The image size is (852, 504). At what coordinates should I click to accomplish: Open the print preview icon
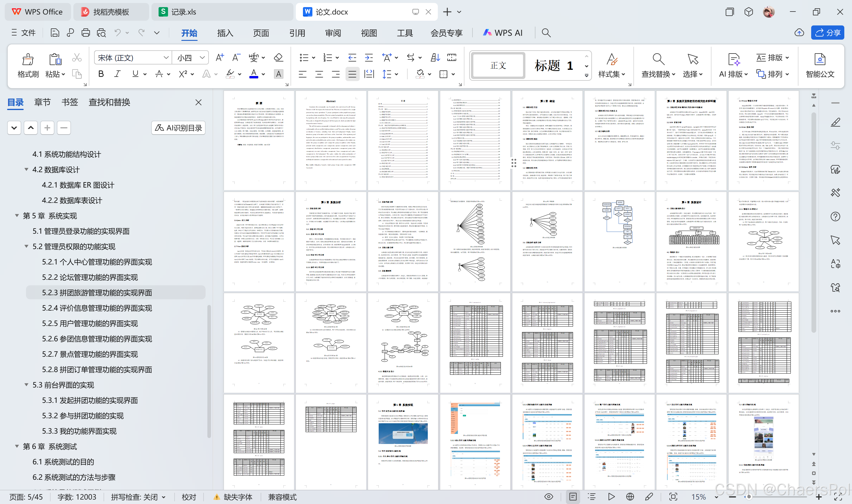101,33
